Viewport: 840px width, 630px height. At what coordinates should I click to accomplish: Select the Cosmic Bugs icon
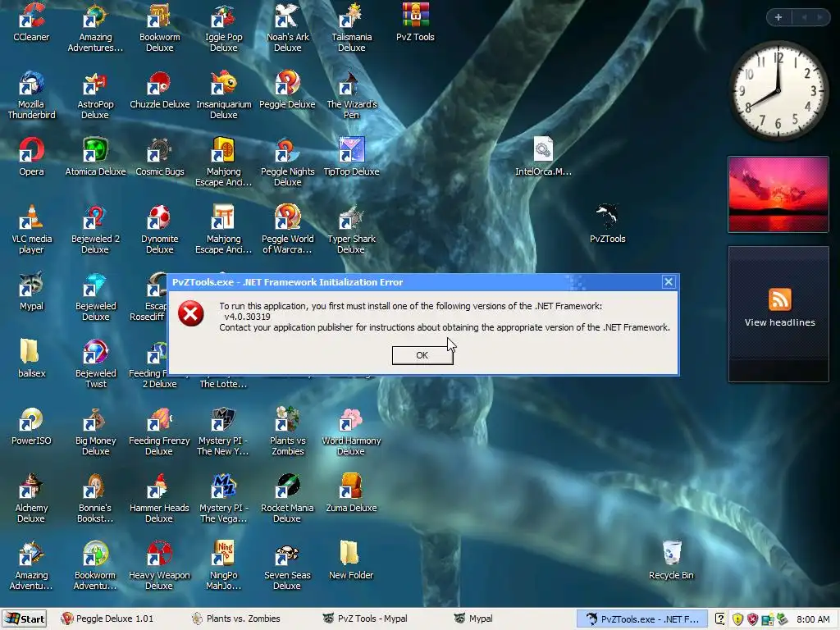(x=159, y=157)
